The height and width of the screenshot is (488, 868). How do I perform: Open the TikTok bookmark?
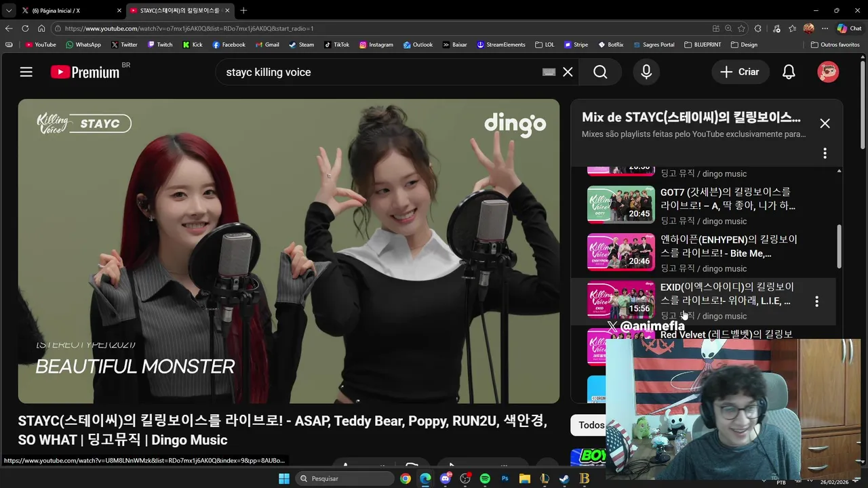click(336, 45)
